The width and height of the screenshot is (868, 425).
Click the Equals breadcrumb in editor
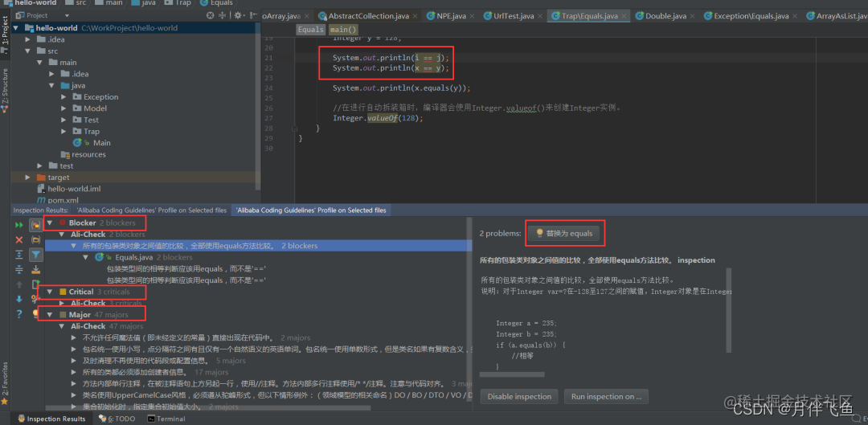click(310, 30)
